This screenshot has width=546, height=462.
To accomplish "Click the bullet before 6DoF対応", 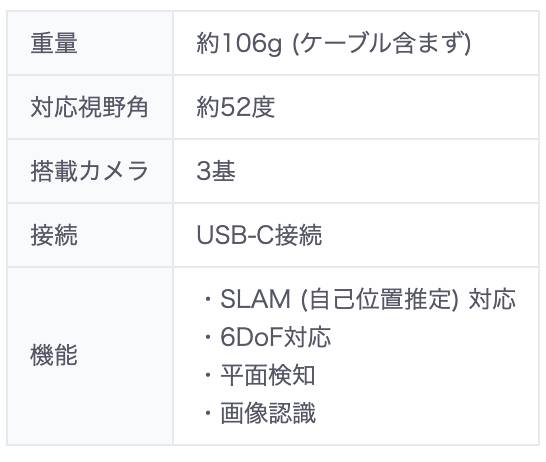I will coord(208,337).
